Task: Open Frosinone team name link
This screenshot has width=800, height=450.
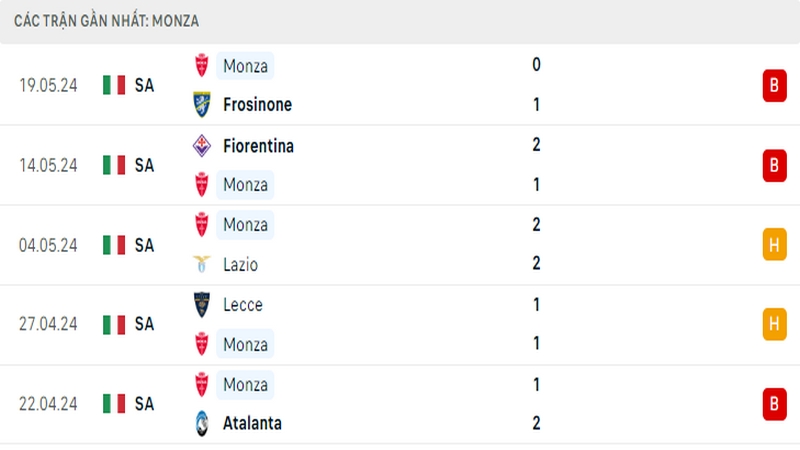Action: (258, 105)
